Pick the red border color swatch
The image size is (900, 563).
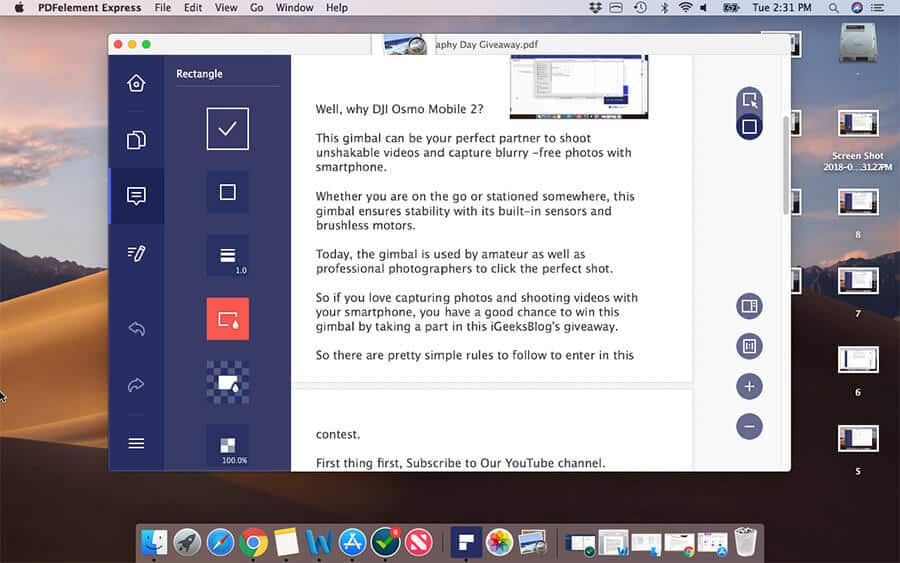[228, 319]
